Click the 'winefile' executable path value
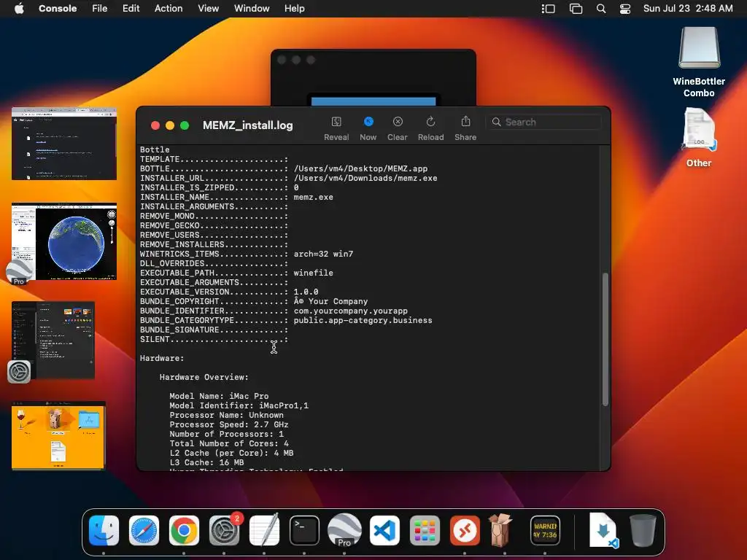The height and width of the screenshot is (560, 747). coord(314,273)
